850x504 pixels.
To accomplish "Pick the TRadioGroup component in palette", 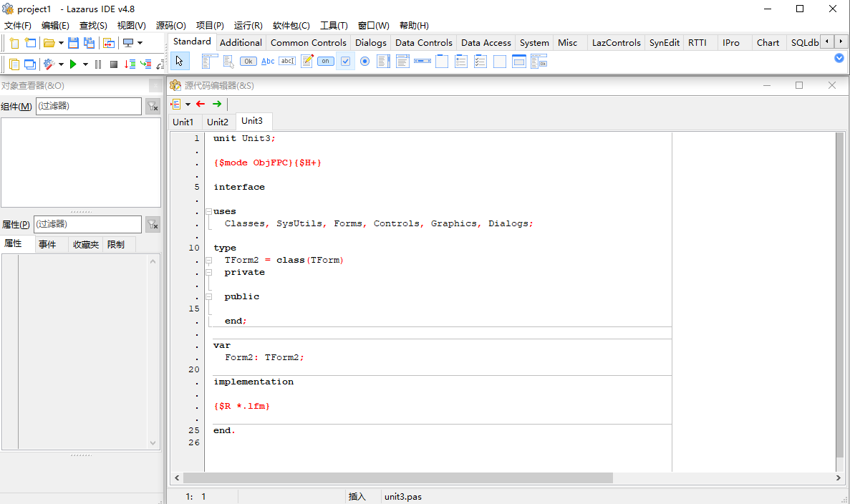I will tap(461, 62).
